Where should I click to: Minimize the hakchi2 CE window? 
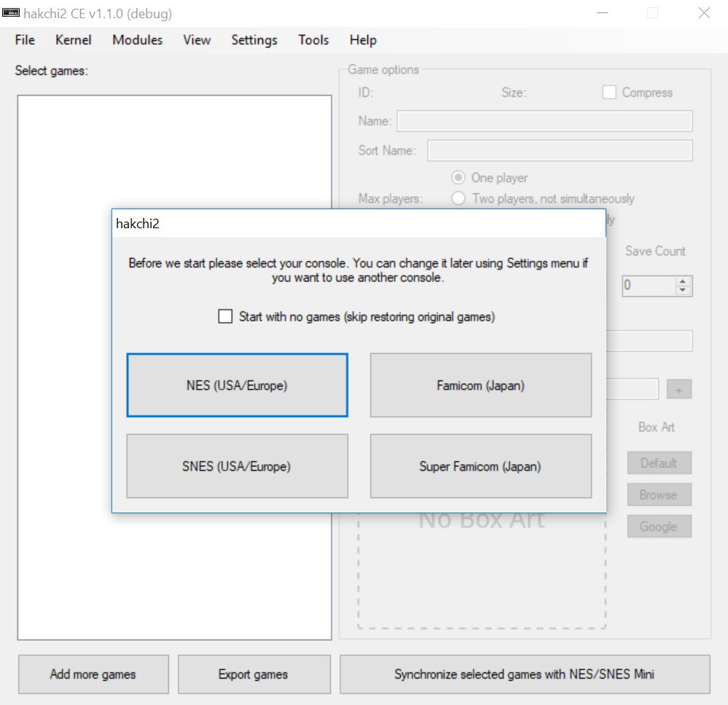click(x=602, y=13)
